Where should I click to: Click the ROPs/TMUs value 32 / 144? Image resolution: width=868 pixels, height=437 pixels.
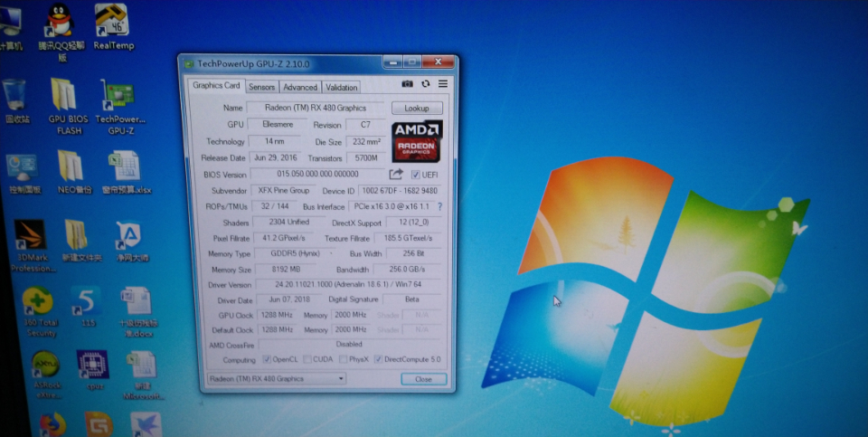(274, 206)
